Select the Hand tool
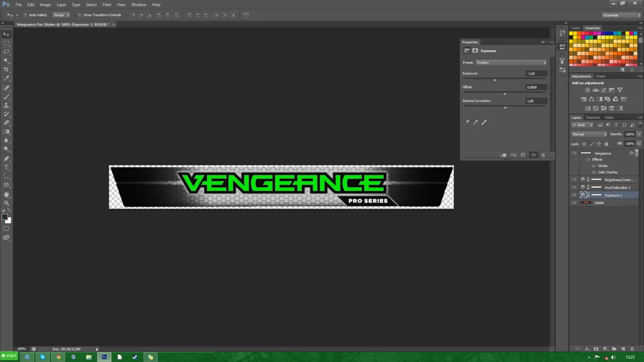 pos(6,194)
